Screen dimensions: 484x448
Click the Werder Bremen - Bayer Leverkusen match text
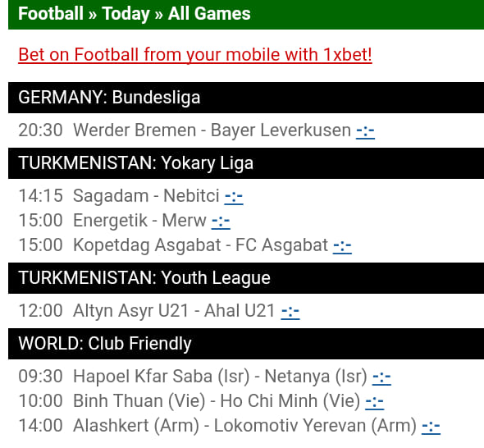[x=212, y=130]
